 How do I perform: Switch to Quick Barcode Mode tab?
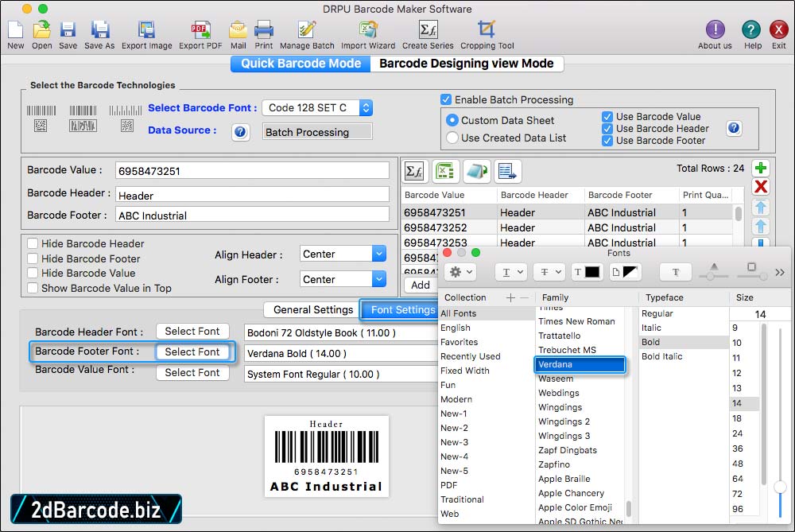pyautogui.click(x=301, y=64)
